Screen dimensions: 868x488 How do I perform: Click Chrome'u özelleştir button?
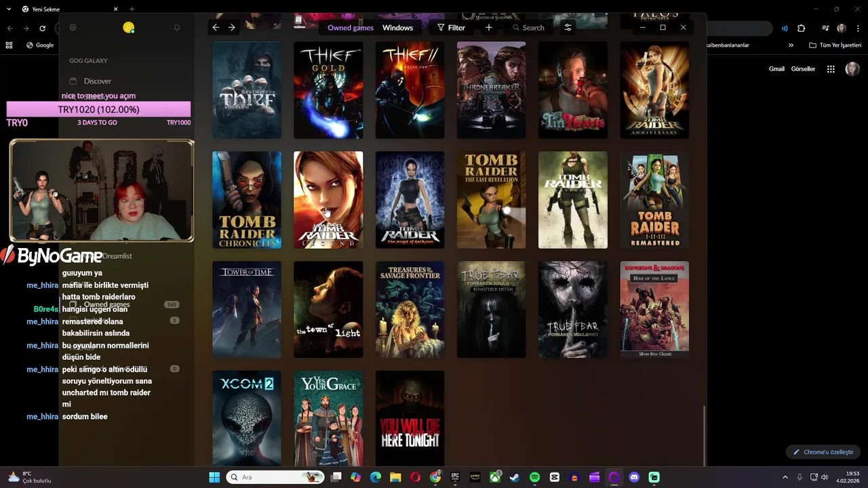click(x=823, y=452)
